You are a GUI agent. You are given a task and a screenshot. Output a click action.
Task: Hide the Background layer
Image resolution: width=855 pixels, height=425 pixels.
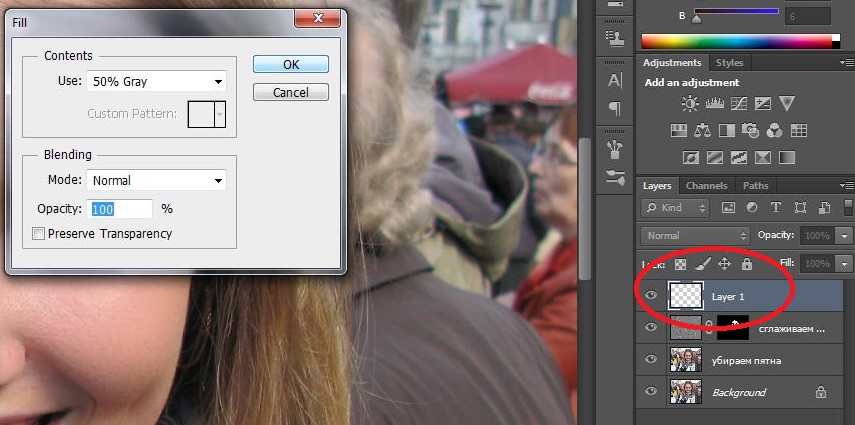coord(651,391)
